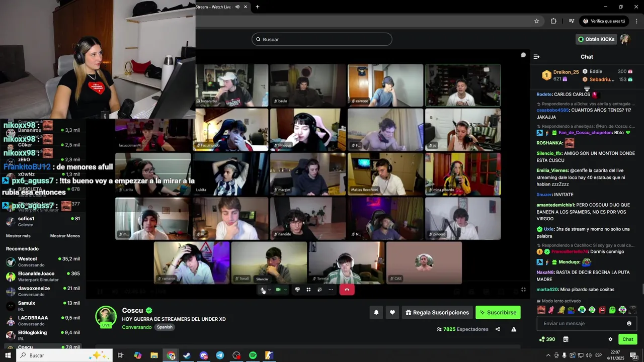Open emoji picker in message box
The height and width of the screenshot is (362, 644).
click(x=629, y=323)
